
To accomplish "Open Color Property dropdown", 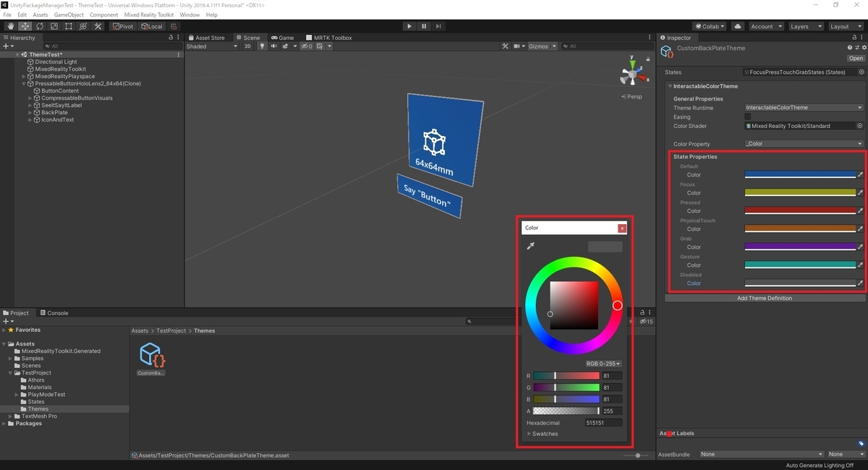I will tap(804, 144).
